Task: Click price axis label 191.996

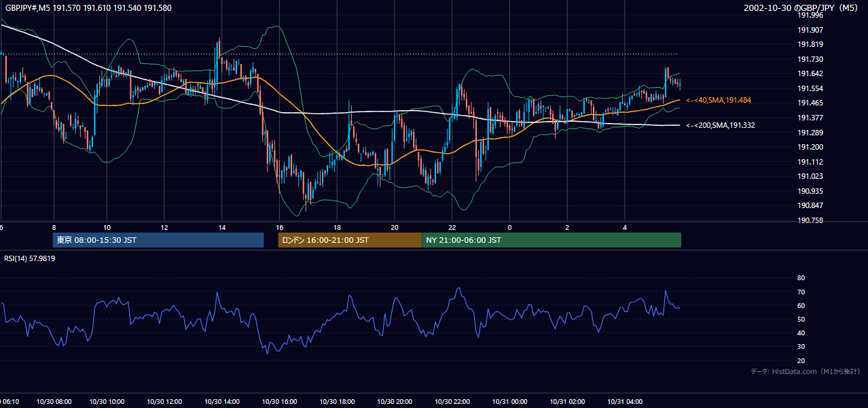Action: click(x=810, y=15)
